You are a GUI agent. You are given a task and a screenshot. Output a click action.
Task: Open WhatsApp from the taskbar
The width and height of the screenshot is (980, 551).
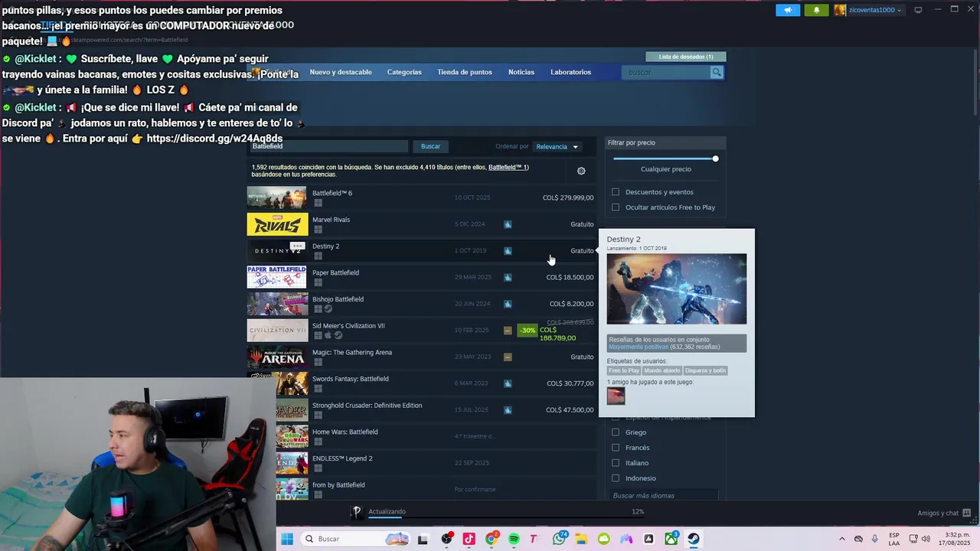560,539
